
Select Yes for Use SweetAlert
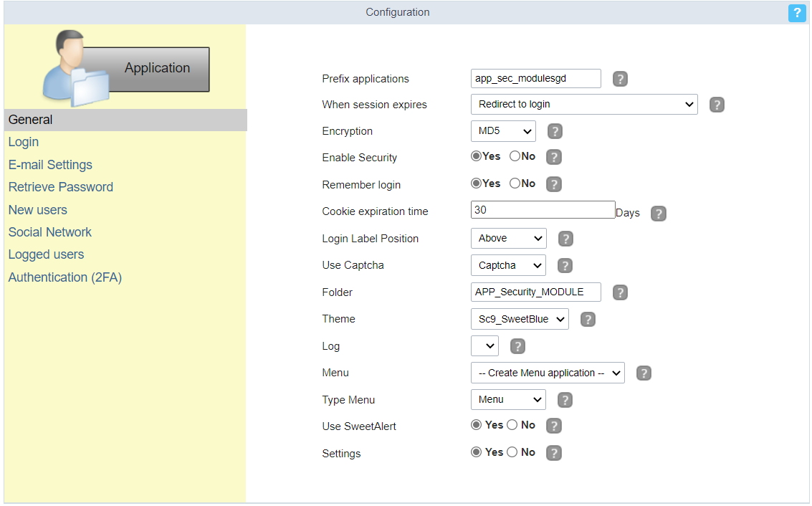pyautogui.click(x=476, y=425)
